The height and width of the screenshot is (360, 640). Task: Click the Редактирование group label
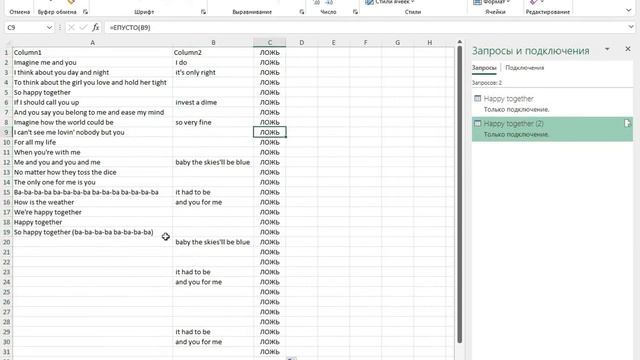click(x=548, y=12)
